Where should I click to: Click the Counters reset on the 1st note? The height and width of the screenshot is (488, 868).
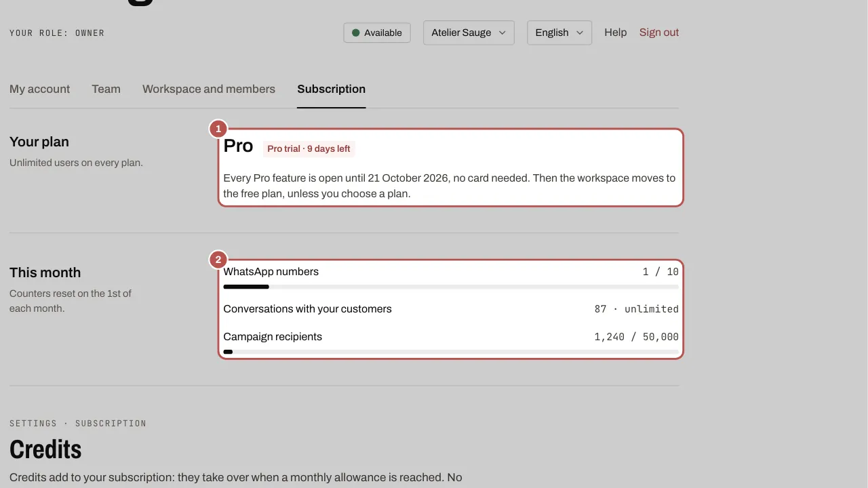[x=71, y=301]
